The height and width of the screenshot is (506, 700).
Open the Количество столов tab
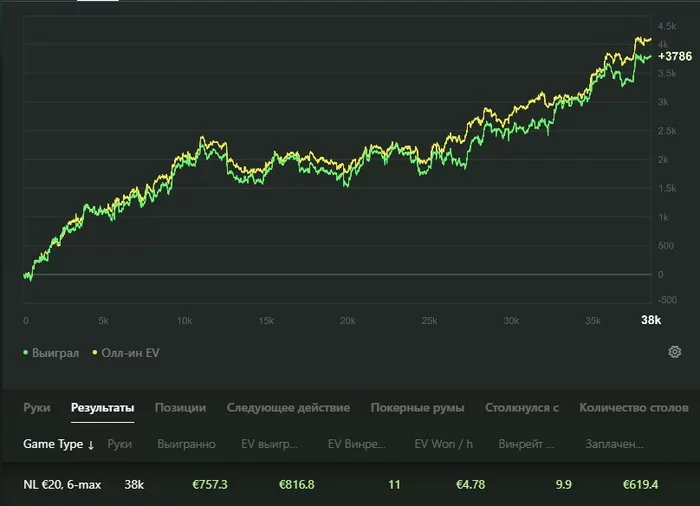pos(634,408)
